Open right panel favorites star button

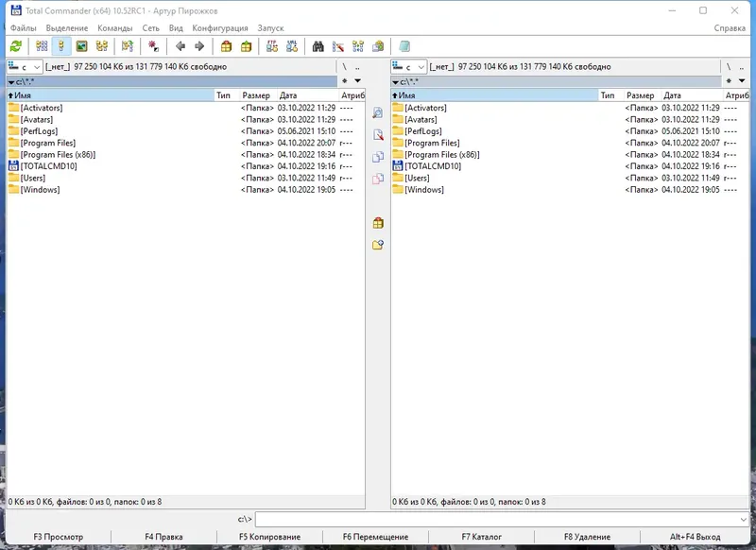tap(729, 81)
